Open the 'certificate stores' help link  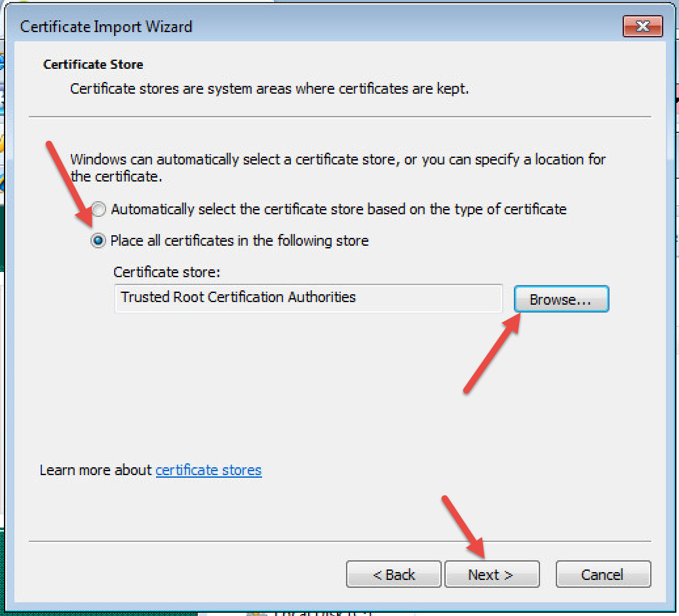pos(208,470)
